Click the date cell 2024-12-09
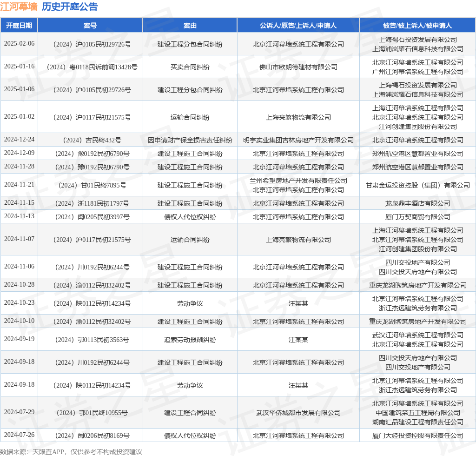 point(19,153)
